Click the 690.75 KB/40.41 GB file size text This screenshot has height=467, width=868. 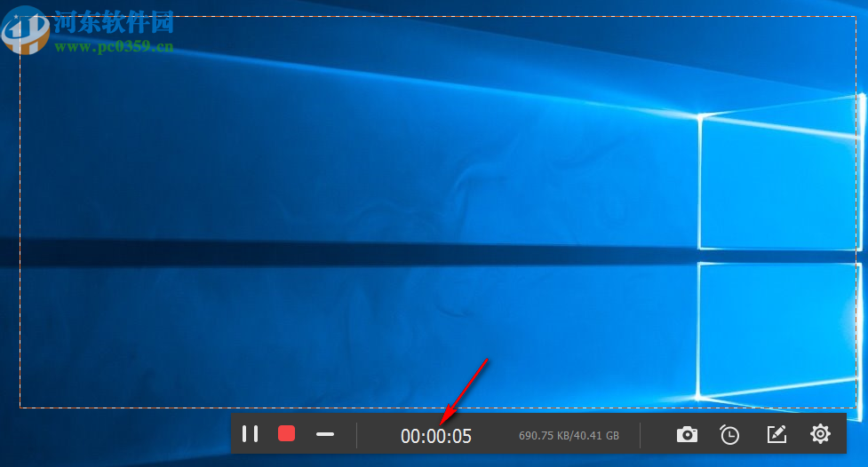[x=569, y=436]
